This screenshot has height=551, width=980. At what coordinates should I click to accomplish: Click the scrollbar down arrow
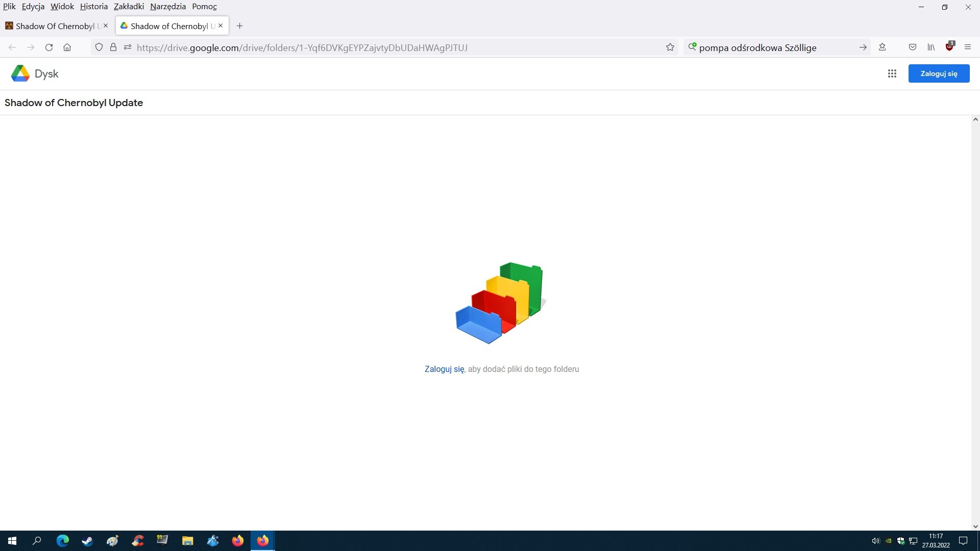[x=975, y=527]
